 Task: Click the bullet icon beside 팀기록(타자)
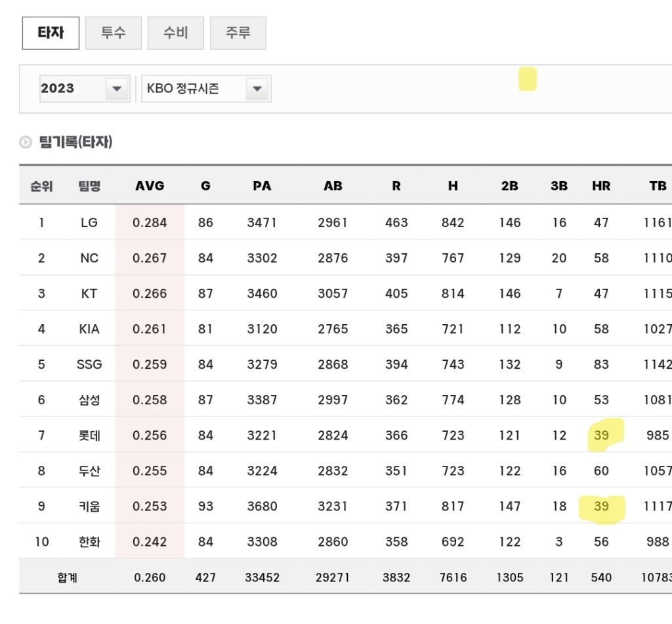[x=26, y=142]
